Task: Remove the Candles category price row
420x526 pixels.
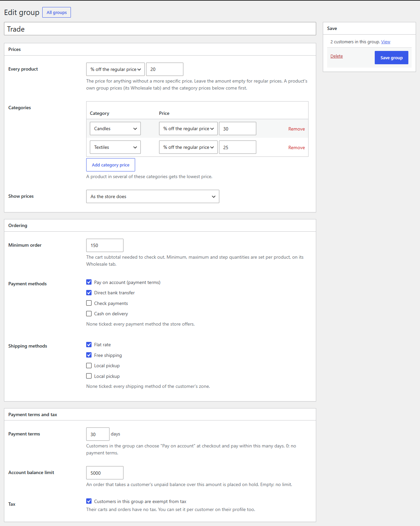Action: click(297, 129)
